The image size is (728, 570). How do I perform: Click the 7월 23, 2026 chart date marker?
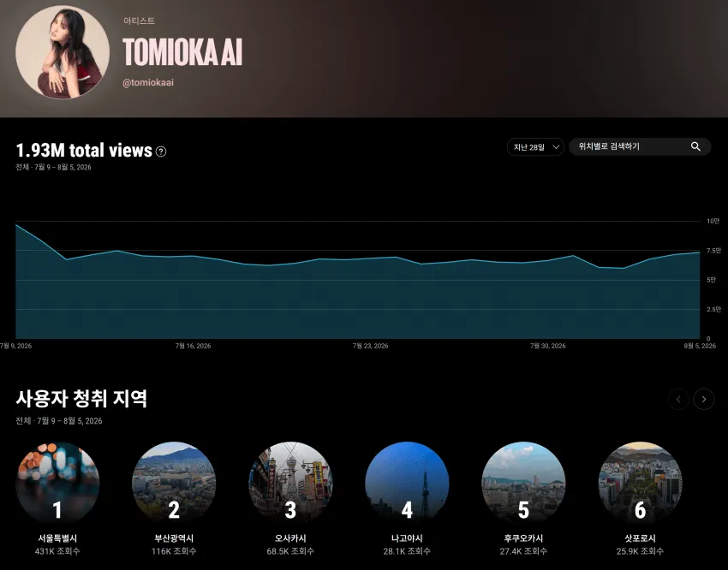point(371,346)
